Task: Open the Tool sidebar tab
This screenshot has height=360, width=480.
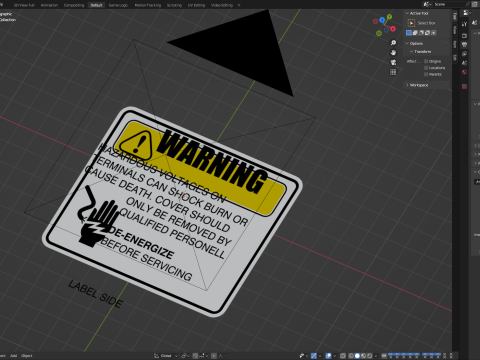Action: pyautogui.click(x=455, y=16)
